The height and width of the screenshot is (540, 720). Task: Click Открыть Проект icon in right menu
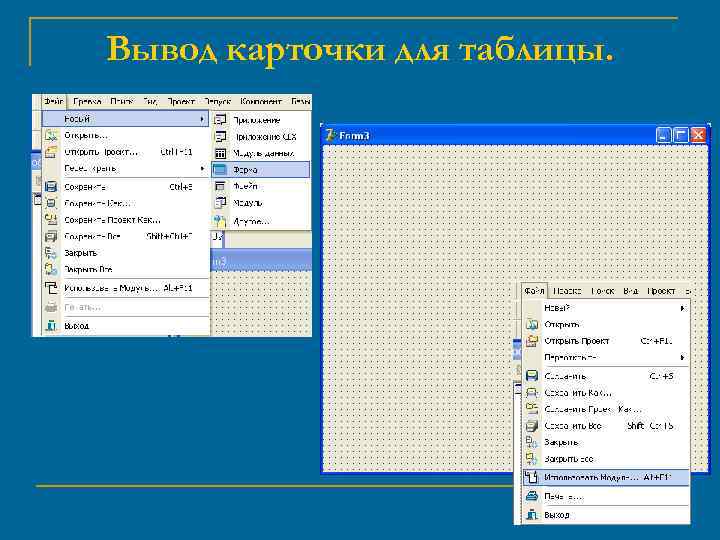(532, 341)
